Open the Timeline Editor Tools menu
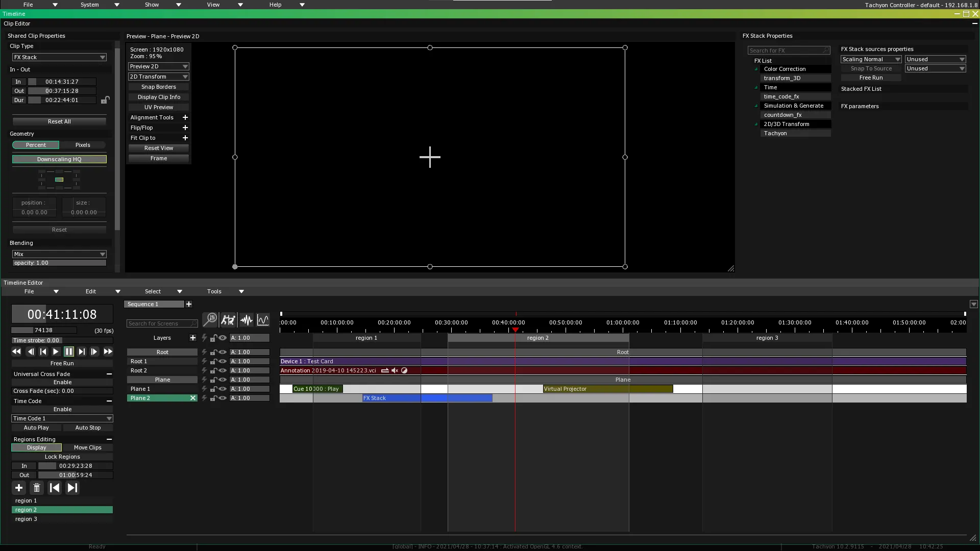The width and height of the screenshot is (980, 551). (225, 291)
